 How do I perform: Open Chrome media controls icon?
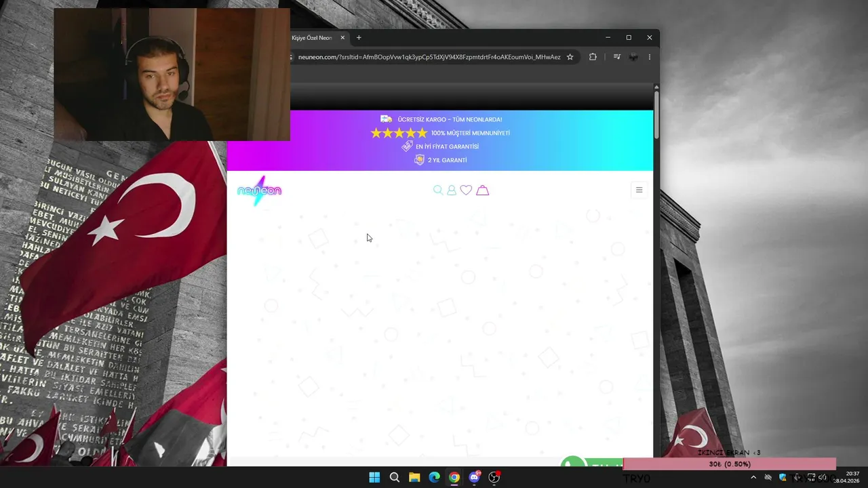(x=616, y=57)
